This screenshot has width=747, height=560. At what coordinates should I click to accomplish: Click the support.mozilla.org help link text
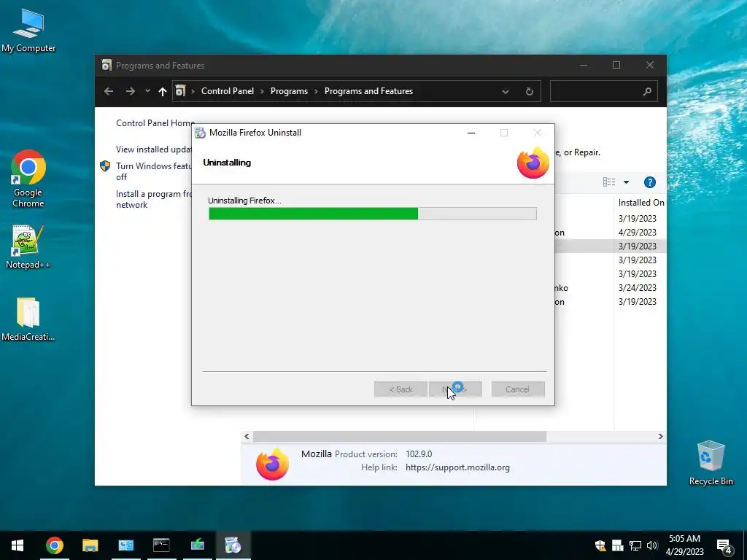coord(457,467)
